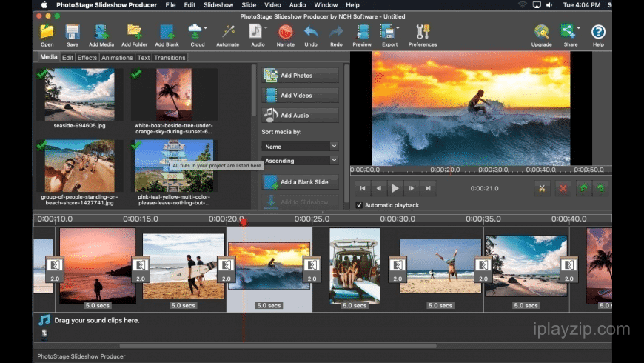The image size is (644, 363).
Task: Click the music note sound track icon
Action: point(44,320)
